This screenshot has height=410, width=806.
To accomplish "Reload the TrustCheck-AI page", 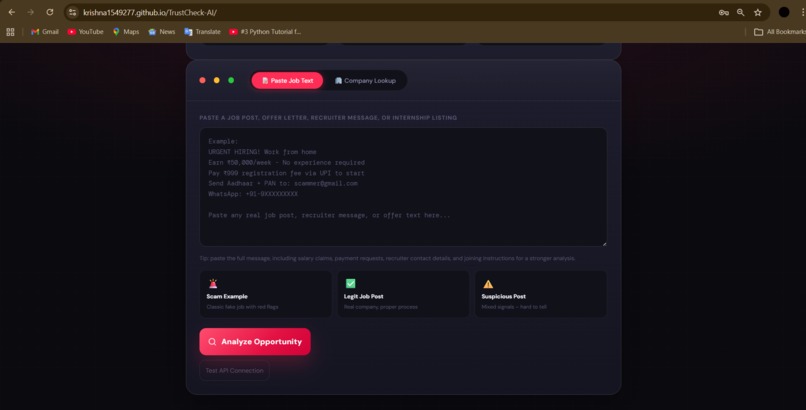I will (50, 12).
